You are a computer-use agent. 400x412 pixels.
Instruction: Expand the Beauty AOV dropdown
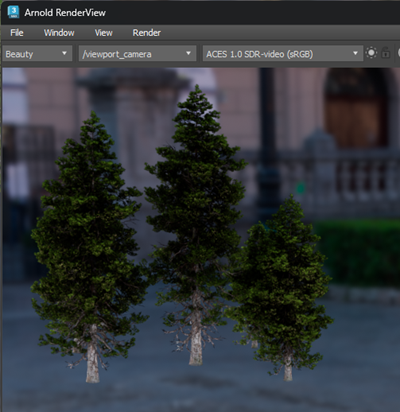[x=37, y=54]
